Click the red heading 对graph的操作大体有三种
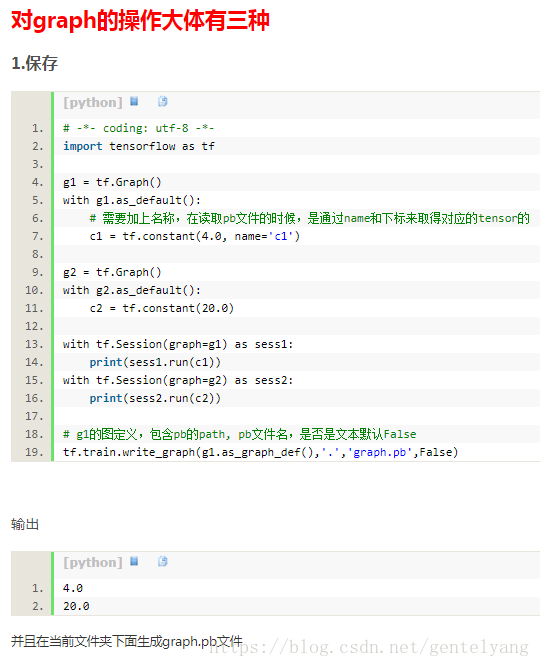This screenshot has width=540, height=667. tap(140, 21)
